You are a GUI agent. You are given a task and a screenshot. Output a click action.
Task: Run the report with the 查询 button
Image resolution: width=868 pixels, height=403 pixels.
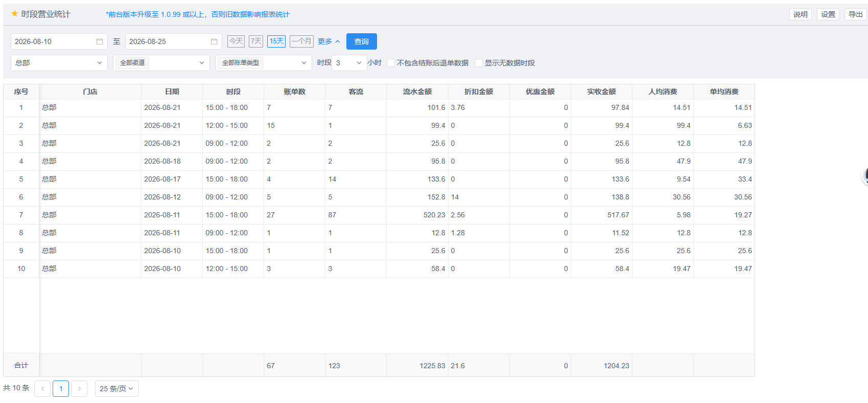click(x=362, y=41)
